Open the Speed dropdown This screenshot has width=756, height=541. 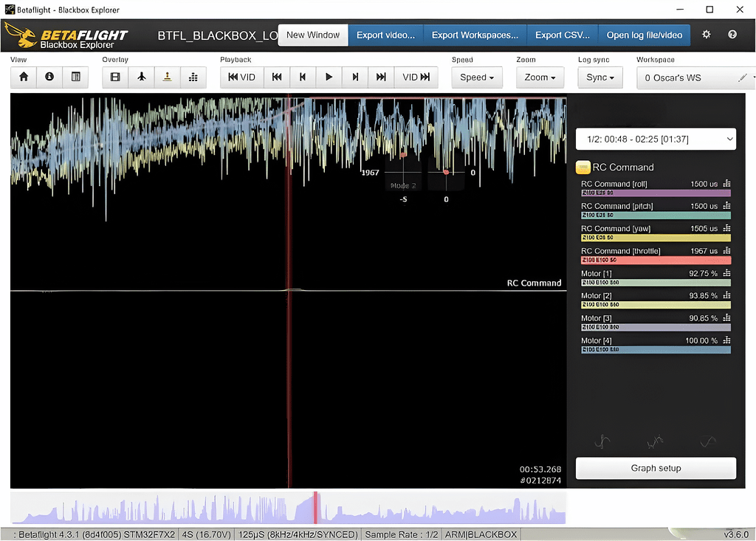(477, 77)
